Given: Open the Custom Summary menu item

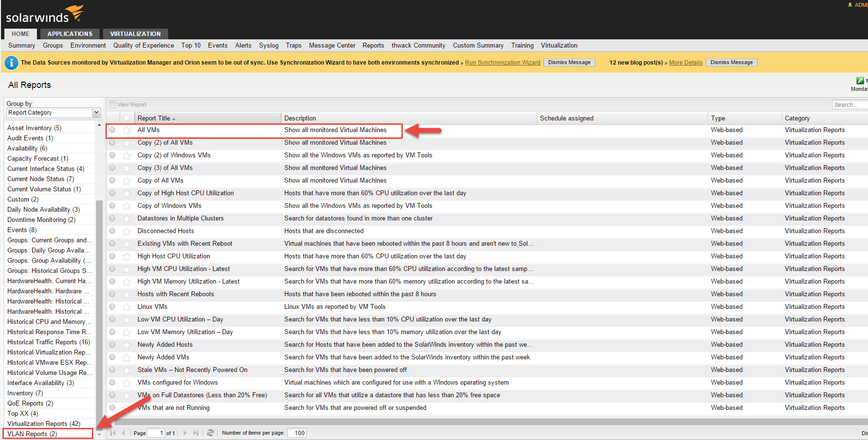Looking at the screenshot, I should (x=478, y=46).
